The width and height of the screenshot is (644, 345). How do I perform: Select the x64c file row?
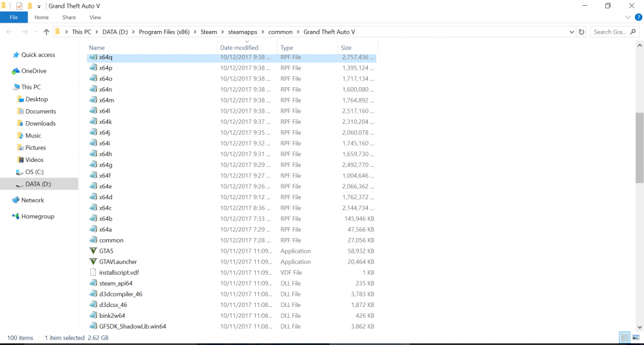[x=232, y=208]
